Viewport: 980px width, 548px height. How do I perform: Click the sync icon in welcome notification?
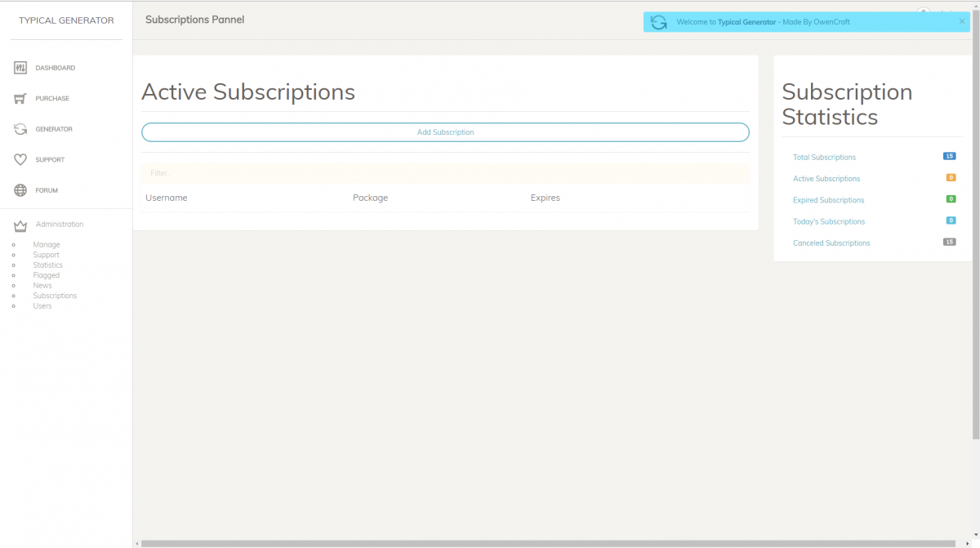coord(659,22)
